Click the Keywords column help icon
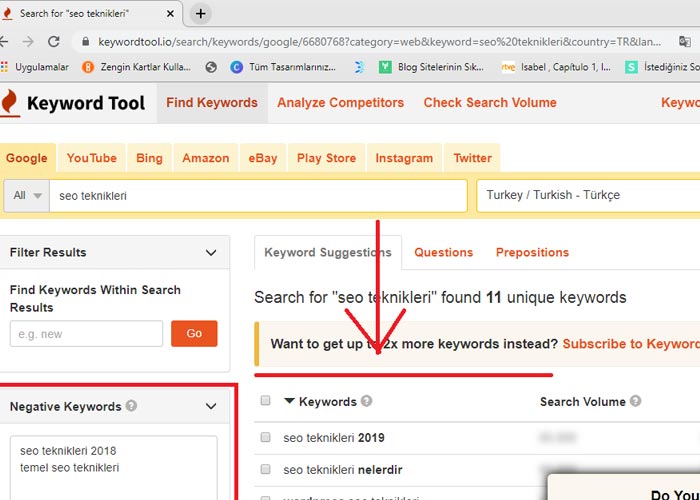This screenshot has width=700, height=500. 366,402
